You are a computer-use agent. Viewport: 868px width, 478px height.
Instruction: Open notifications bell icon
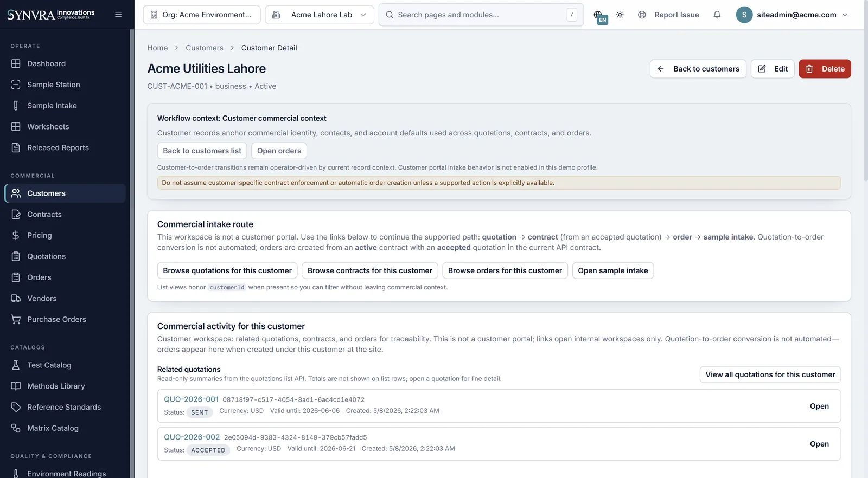coord(717,15)
